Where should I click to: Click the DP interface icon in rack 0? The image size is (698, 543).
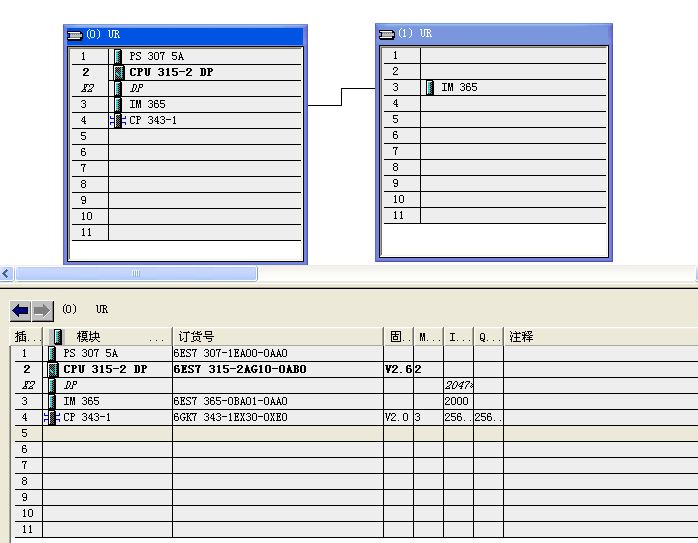point(118,88)
